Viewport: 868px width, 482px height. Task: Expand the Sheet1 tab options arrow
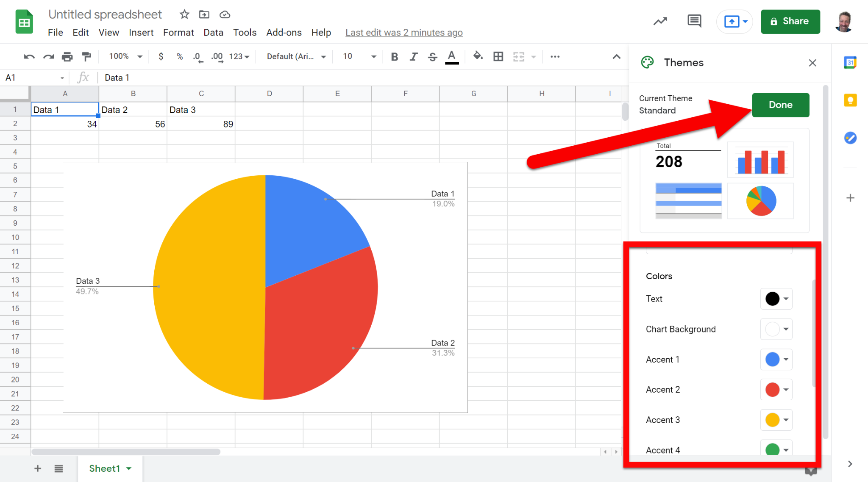point(129,468)
